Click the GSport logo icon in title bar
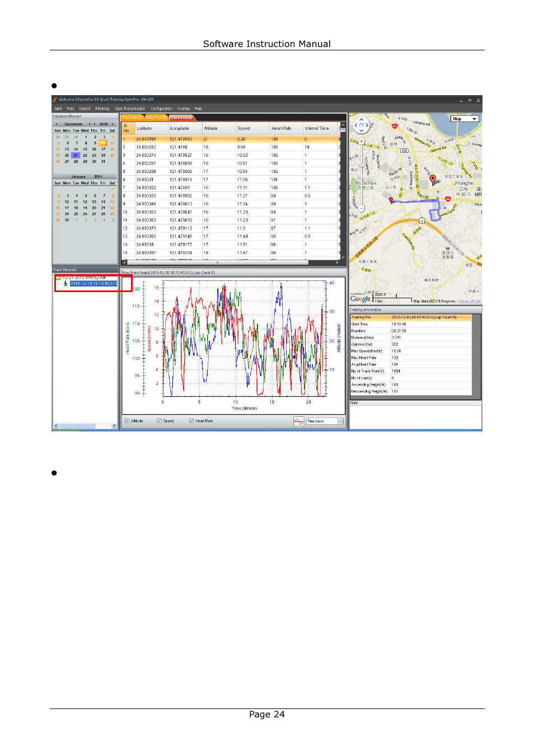 tap(55, 99)
